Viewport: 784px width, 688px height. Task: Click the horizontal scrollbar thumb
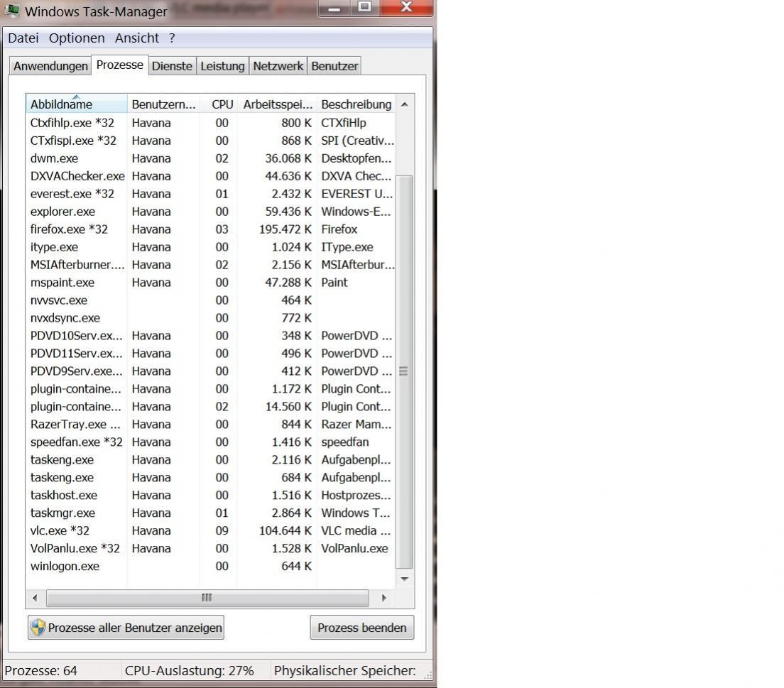pyautogui.click(x=207, y=598)
